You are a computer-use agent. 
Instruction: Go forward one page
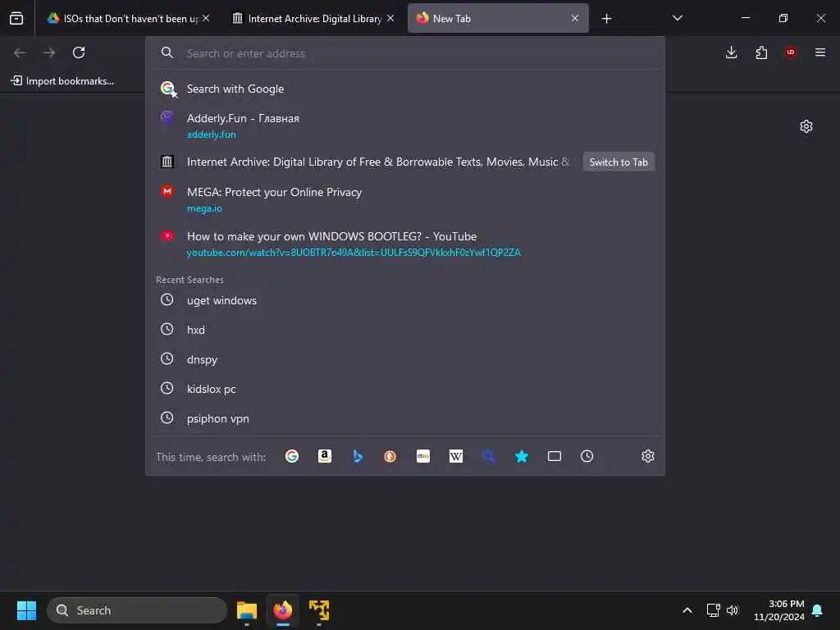(49, 52)
